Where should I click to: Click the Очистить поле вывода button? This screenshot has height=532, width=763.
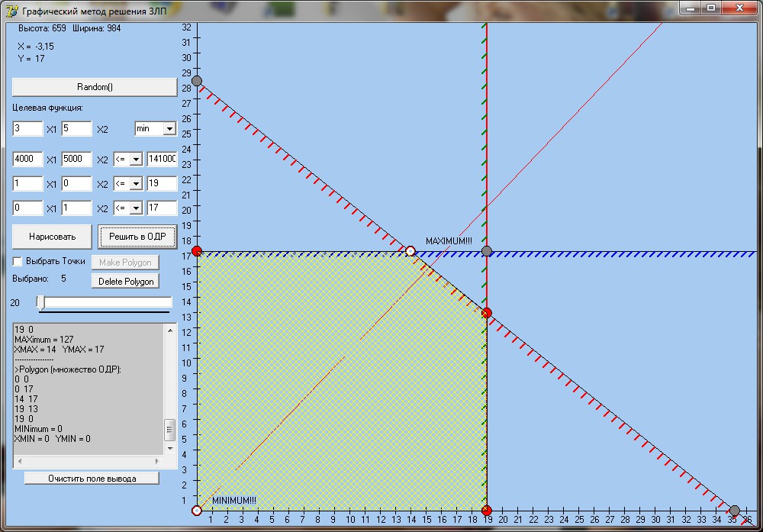92,479
